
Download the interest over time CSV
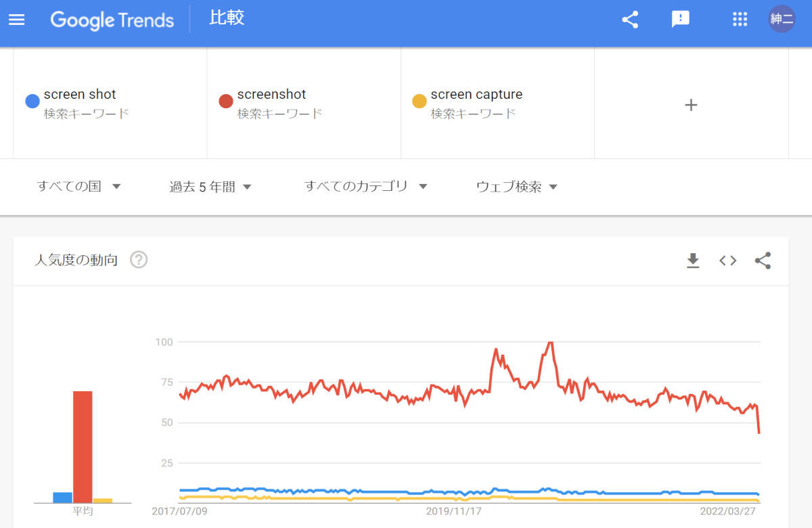click(x=693, y=261)
